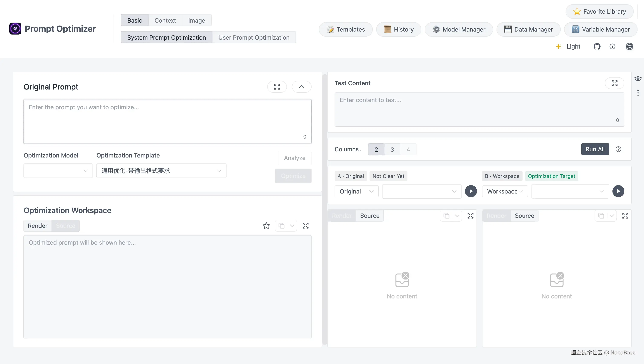Open the GitHub repository icon
This screenshot has width=644, height=364.
[x=597, y=46]
